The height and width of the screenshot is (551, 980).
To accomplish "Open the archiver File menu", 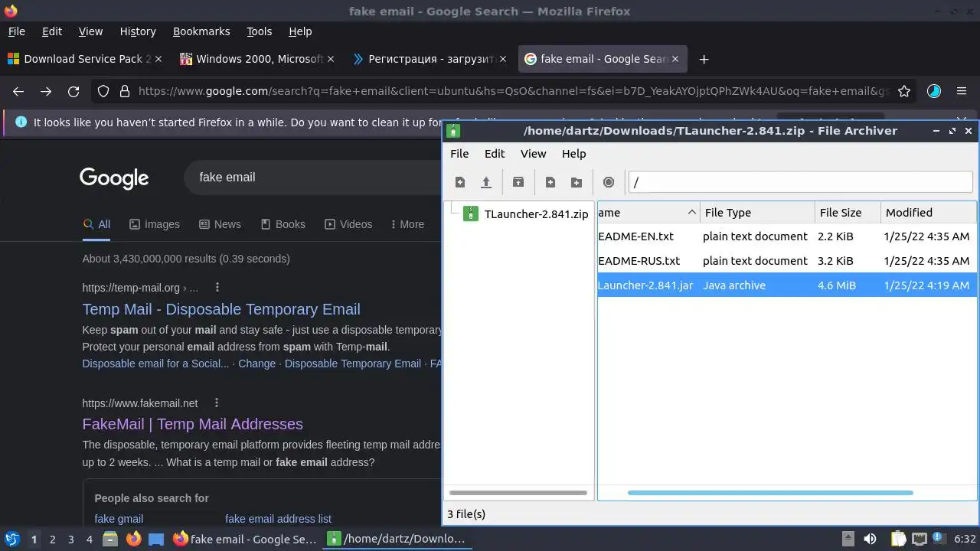I will (459, 153).
